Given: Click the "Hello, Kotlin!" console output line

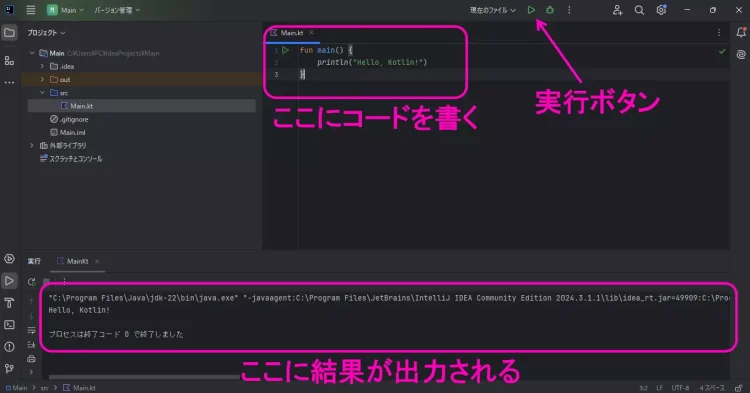Looking at the screenshot, I should point(79,310).
